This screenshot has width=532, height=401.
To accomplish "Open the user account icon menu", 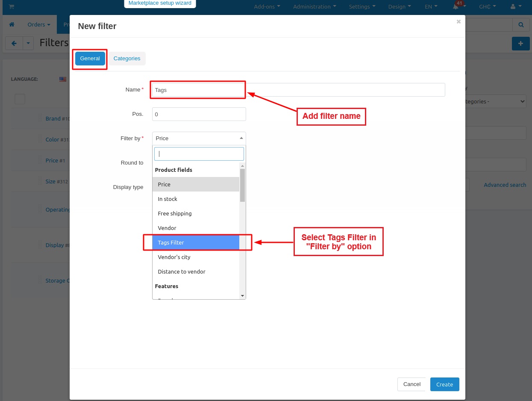I will coord(513,7).
